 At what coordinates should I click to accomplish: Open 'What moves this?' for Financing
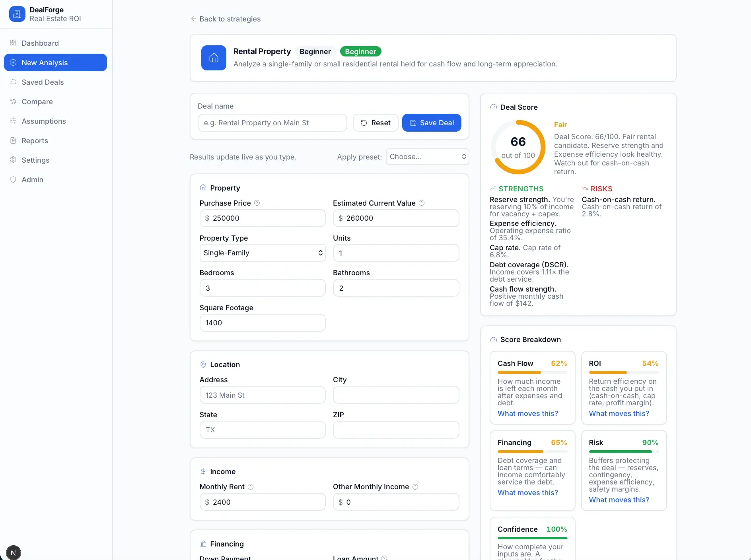tap(528, 493)
